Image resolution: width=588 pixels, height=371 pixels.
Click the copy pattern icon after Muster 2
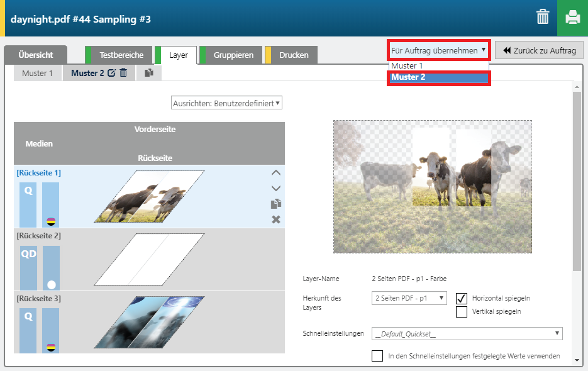pyautogui.click(x=149, y=73)
